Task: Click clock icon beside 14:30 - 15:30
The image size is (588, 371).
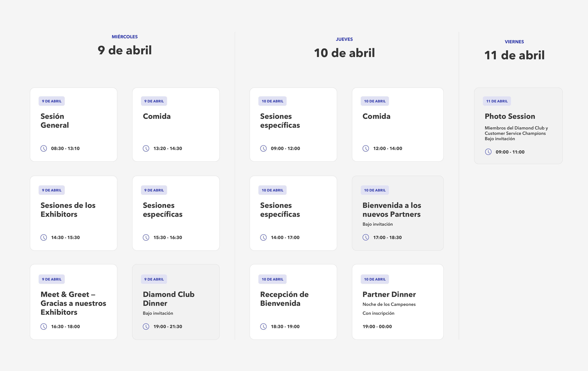Action: [x=44, y=237]
